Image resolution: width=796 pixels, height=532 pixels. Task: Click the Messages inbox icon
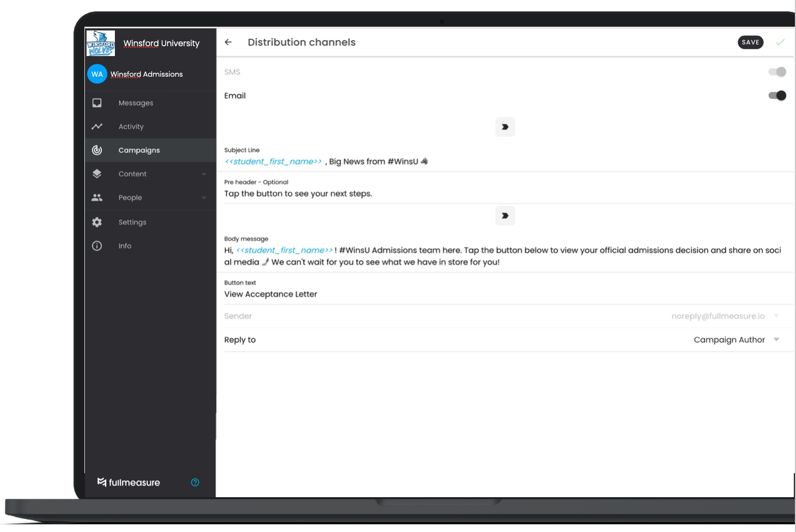pos(97,103)
